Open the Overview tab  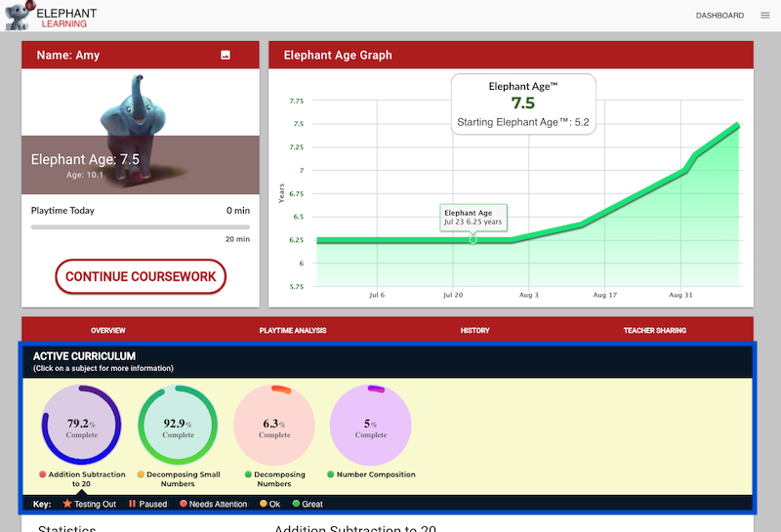pyautogui.click(x=108, y=330)
